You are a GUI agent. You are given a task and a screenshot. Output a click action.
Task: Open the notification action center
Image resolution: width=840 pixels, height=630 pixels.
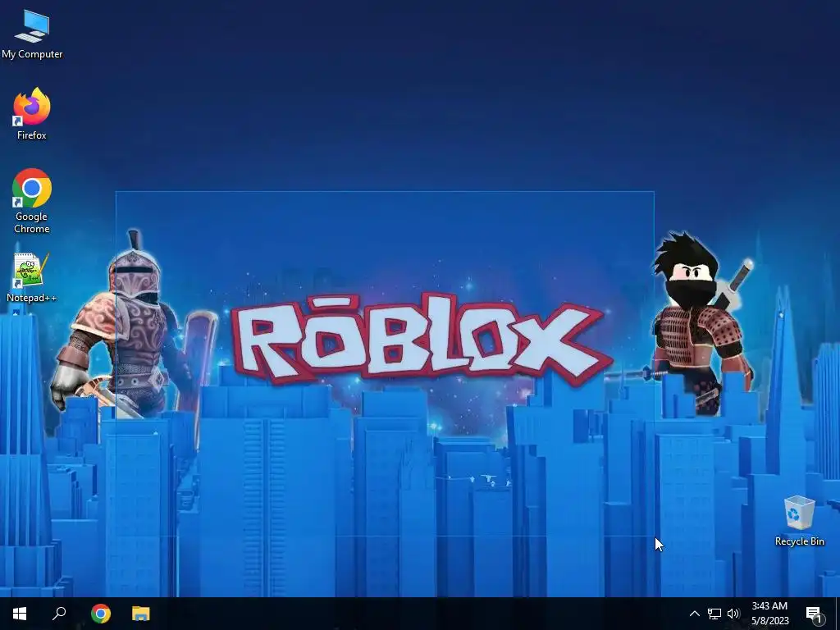(x=815, y=614)
